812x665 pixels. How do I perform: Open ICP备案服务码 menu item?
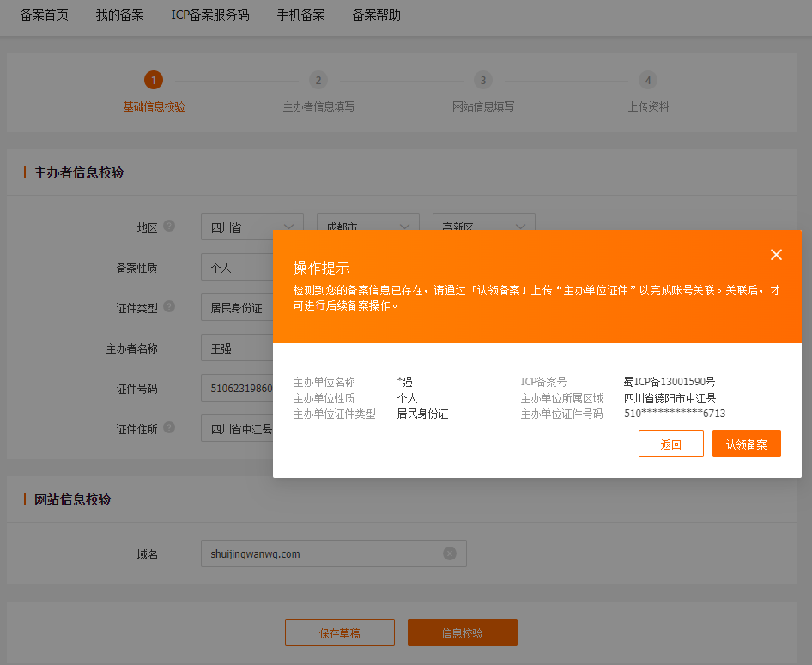pyautogui.click(x=210, y=15)
